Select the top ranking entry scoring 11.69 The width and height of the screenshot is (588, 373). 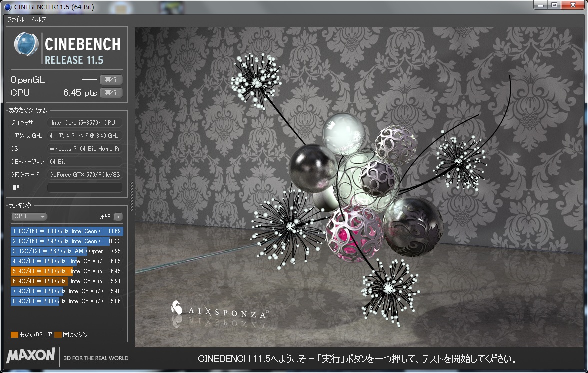click(x=67, y=231)
